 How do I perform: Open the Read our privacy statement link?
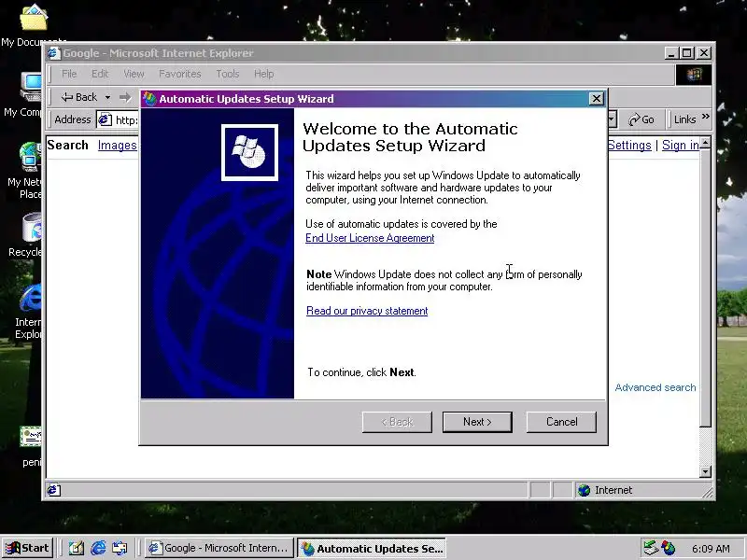coord(367,311)
